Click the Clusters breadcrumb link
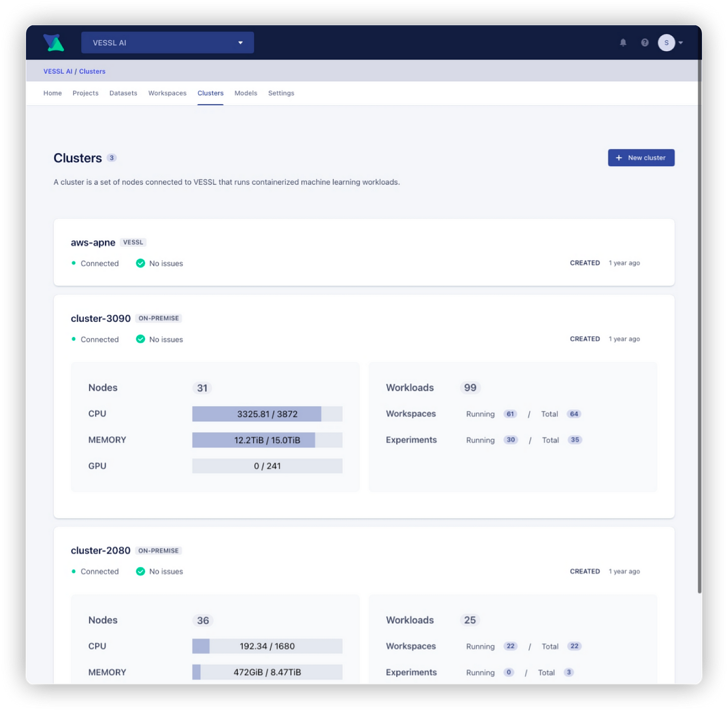The height and width of the screenshot is (711, 728). click(92, 71)
